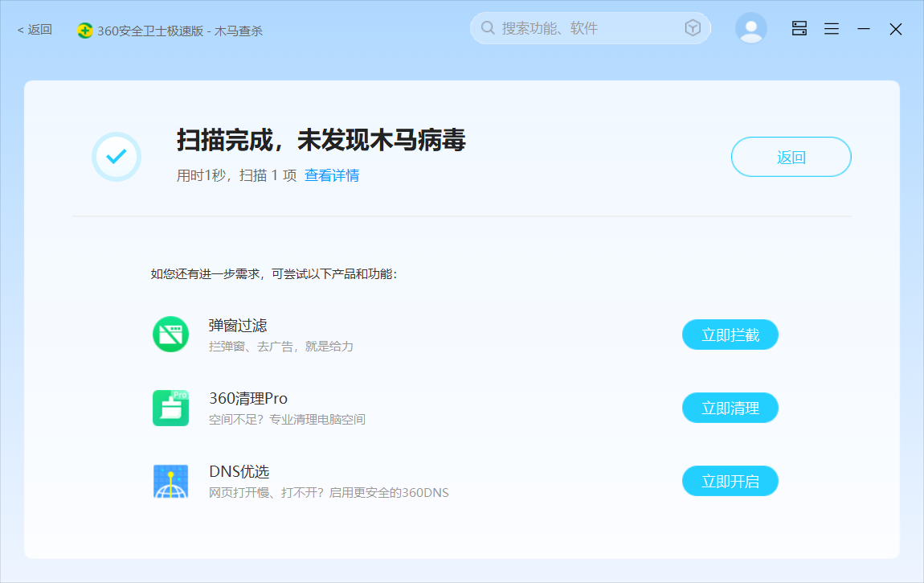
Task: Click the 弹窗过滤 green icon
Action: coord(171,335)
